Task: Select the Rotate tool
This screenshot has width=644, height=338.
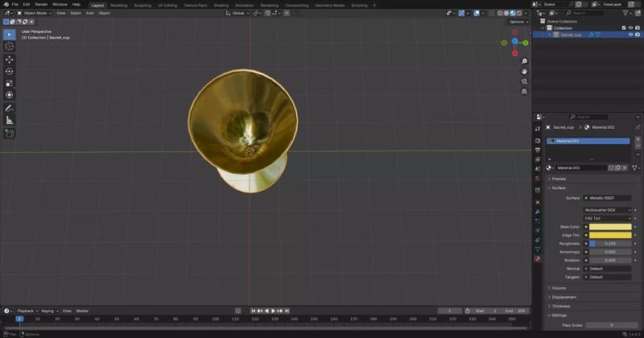Action: [10, 72]
